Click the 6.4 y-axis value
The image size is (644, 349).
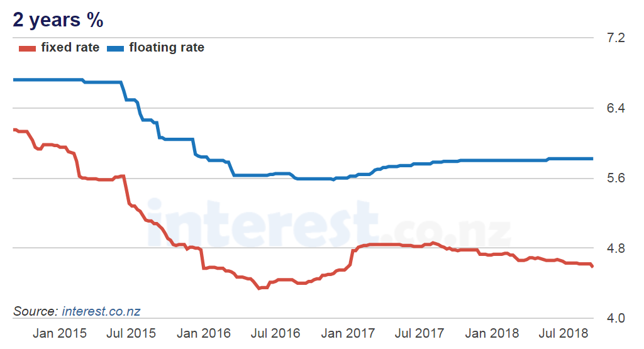(615, 108)
